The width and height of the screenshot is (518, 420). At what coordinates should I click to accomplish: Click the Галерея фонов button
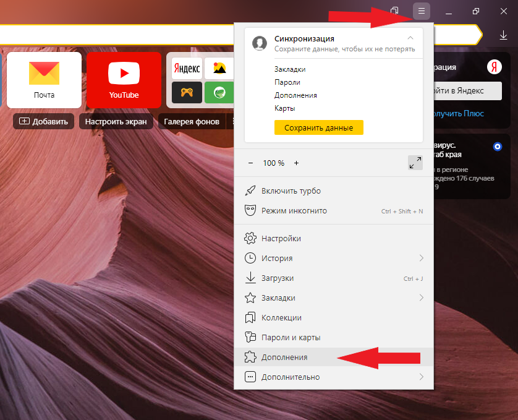coord(192,121)
